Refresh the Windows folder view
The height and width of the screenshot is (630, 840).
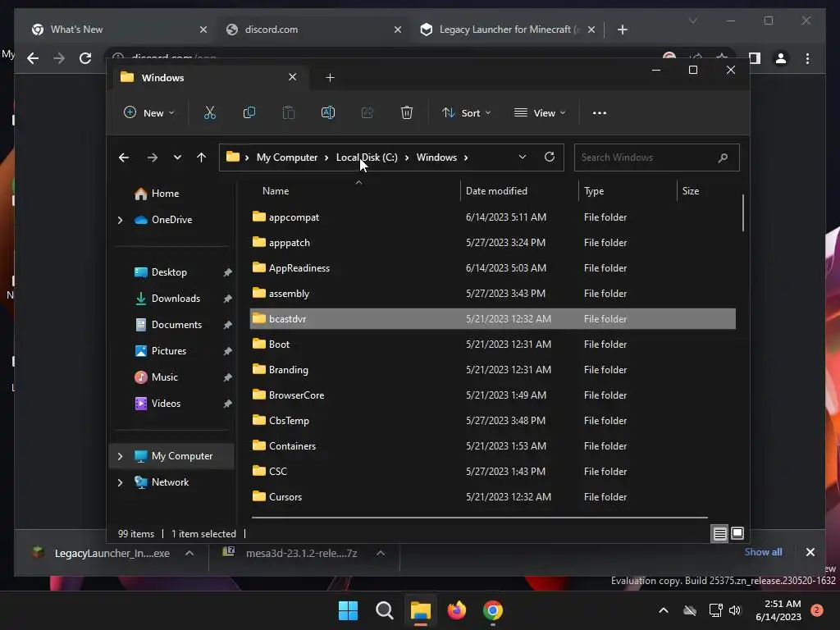point(549,157)
